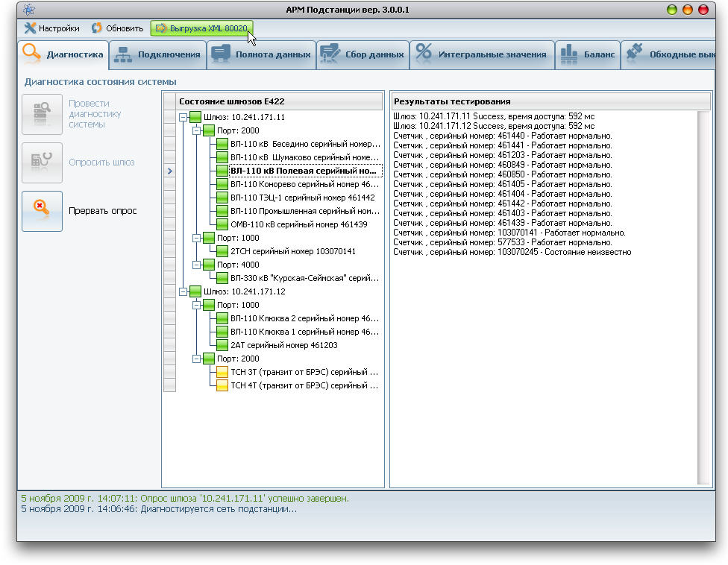Click green status icon of ВЛ-110 кВ Беседино

pos(222,145)
